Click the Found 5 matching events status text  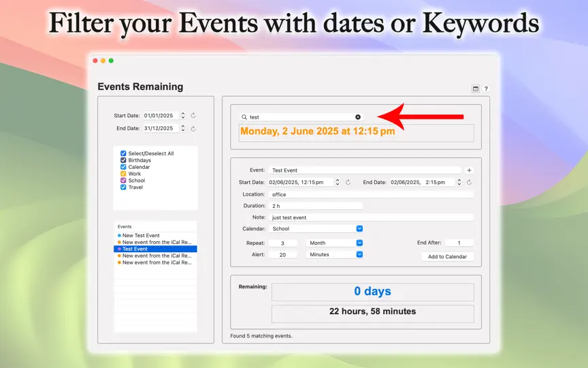pyautogui.click(x=261, y=336)
